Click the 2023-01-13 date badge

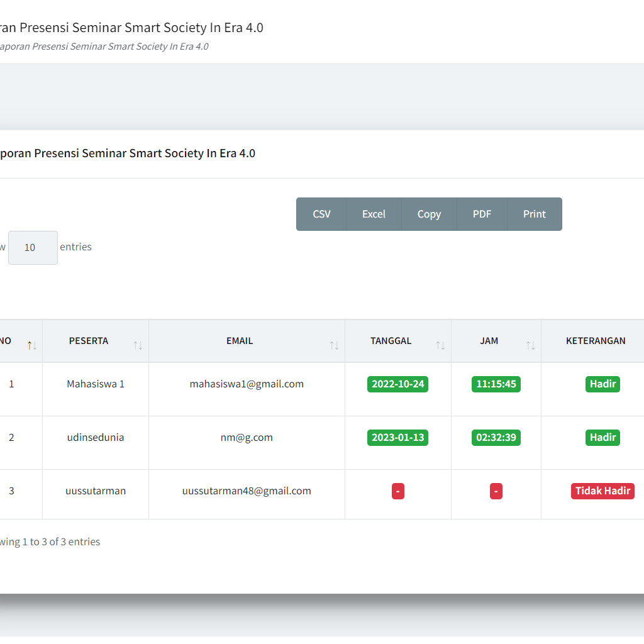(397, 438)
